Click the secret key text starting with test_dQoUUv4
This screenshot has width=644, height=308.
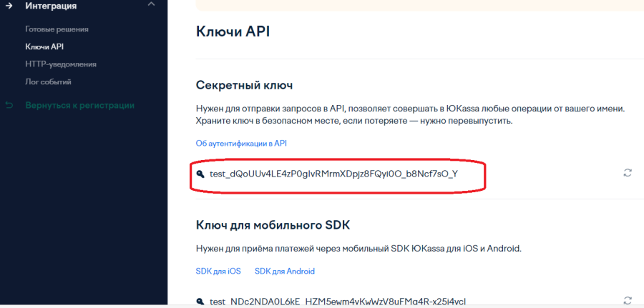[333, 173]
